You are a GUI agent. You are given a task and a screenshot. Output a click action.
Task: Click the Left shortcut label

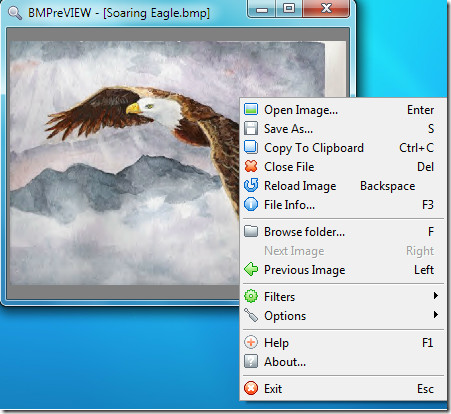click(x=424, y=269)
